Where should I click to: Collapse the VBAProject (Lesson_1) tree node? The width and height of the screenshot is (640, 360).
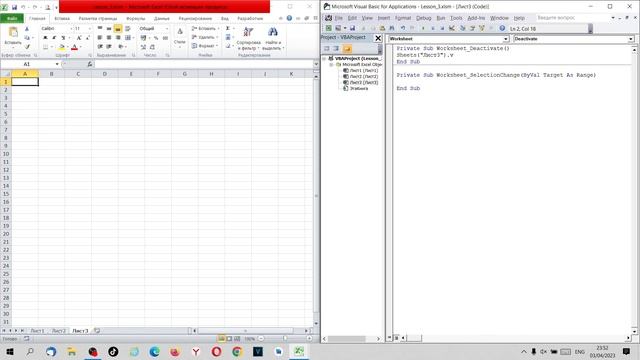click(x=325, y=59)
